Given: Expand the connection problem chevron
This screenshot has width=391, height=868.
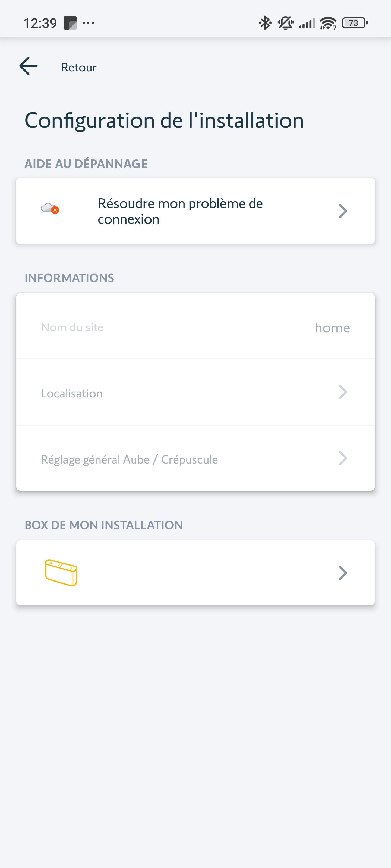Looking at the screenshot, I should click(x=343, y=211).
